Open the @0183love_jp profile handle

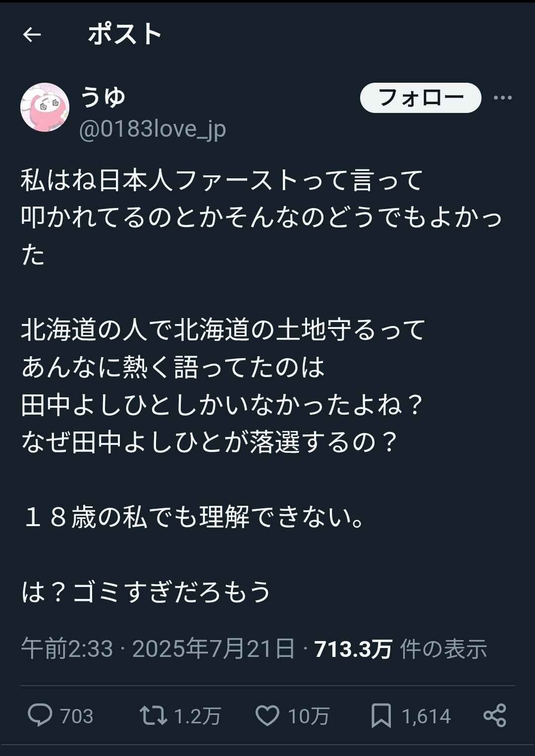point(153,130)
